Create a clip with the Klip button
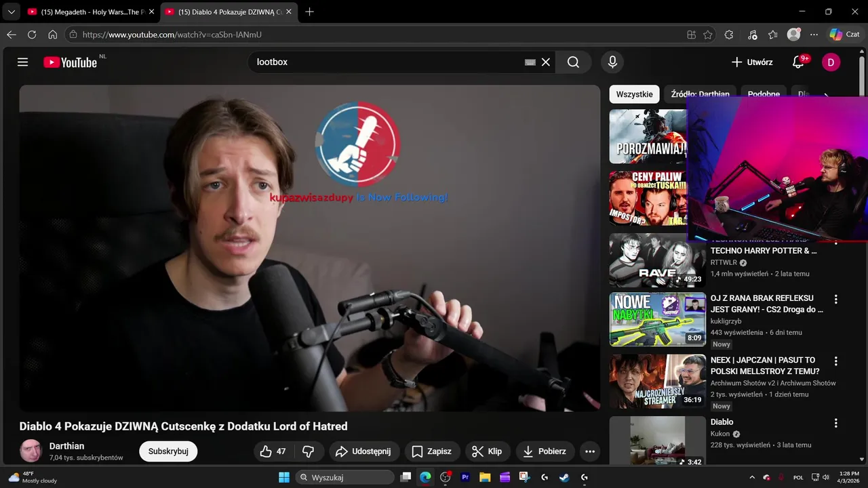868x488 pixels. coord(488,451)
